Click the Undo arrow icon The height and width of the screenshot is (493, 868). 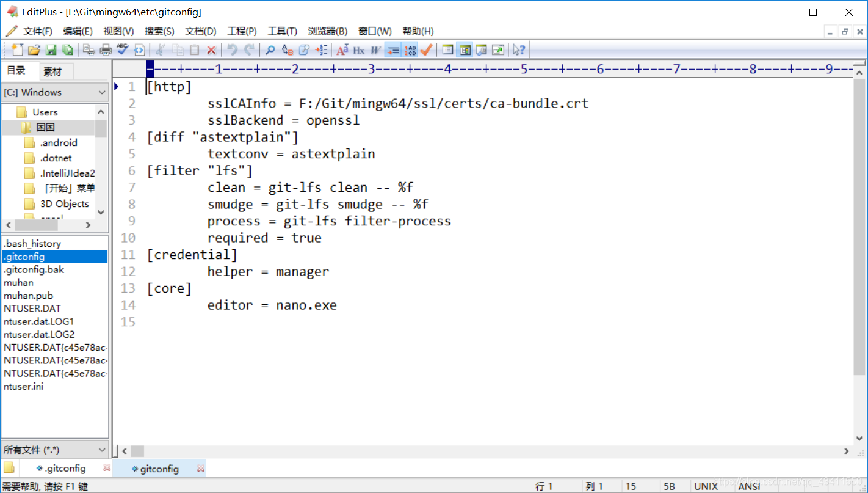232,50
